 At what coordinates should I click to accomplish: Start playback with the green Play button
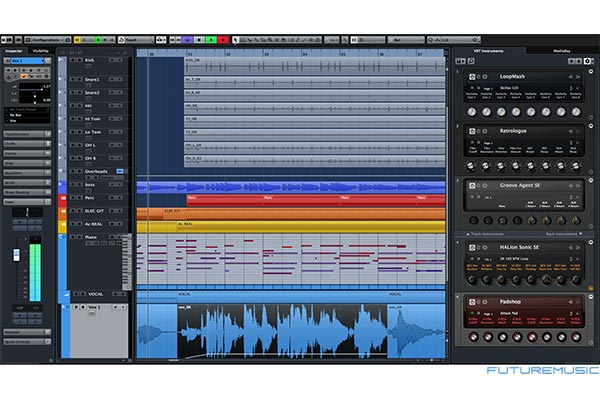[x=211, y=40]
